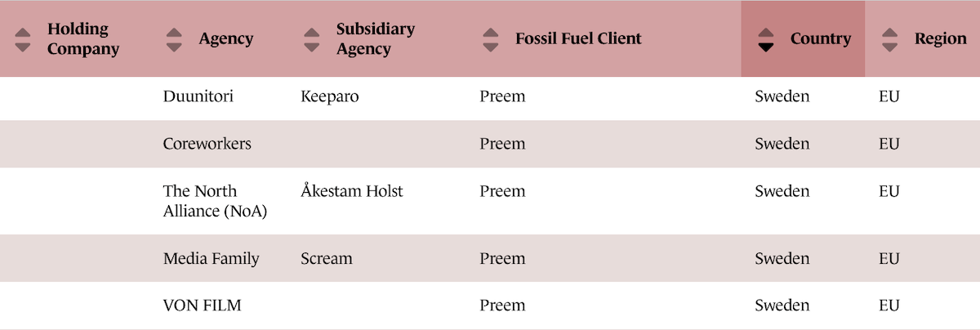
Task: Toggle the Country column sort arrow
Action: tap(765, 39)
